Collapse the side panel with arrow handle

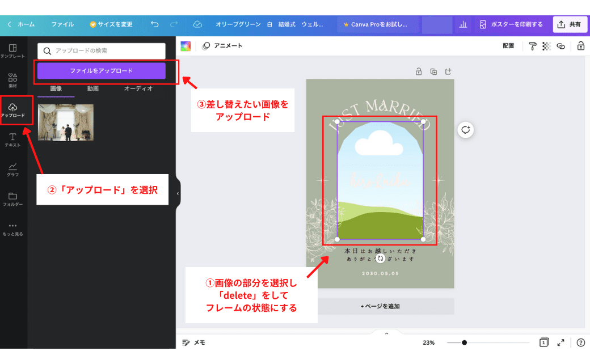[x=178, y=193]
